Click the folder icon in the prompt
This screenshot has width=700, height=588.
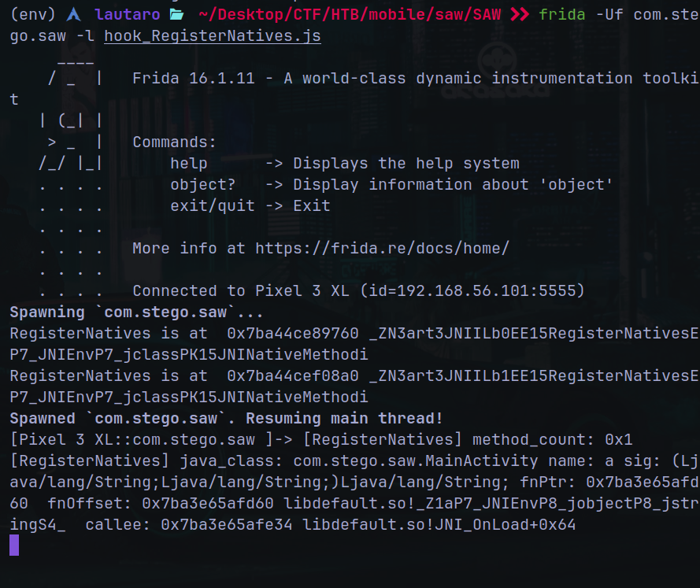click(177, 15)
